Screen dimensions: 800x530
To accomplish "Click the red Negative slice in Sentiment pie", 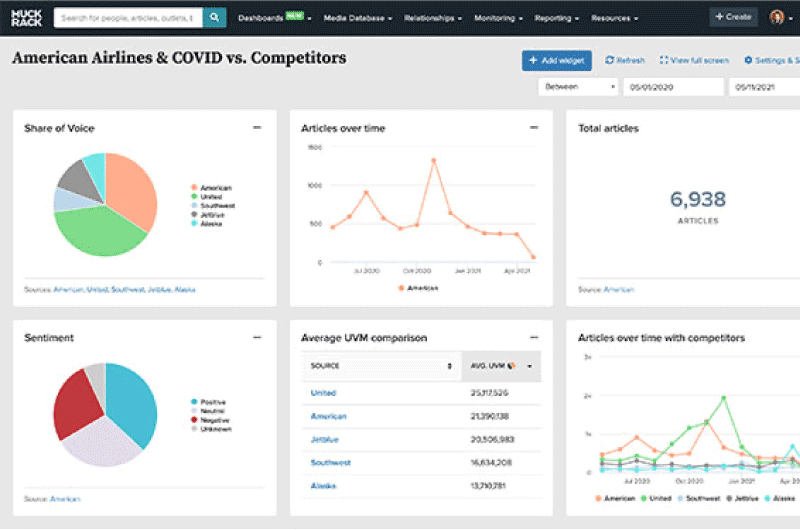I will (x=77, y=403).
